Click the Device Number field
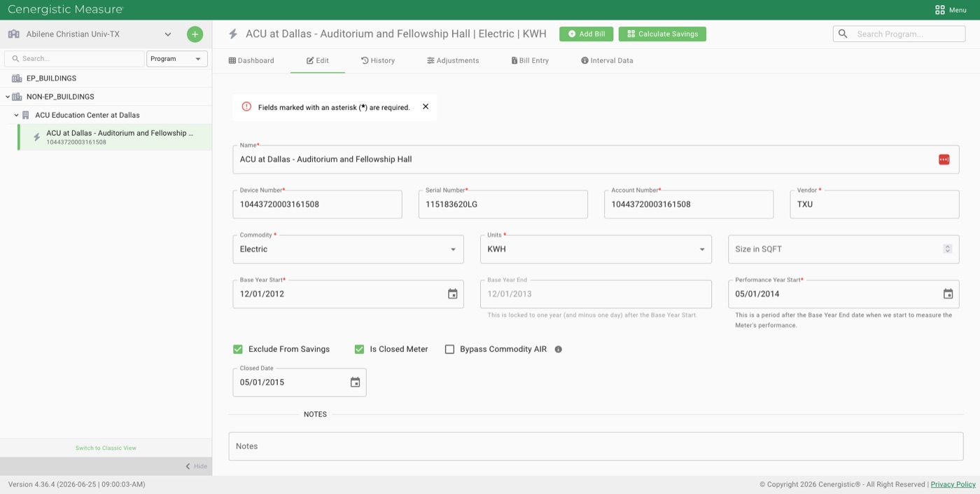Screen dimensions: 980x494 tap(317, 204)
